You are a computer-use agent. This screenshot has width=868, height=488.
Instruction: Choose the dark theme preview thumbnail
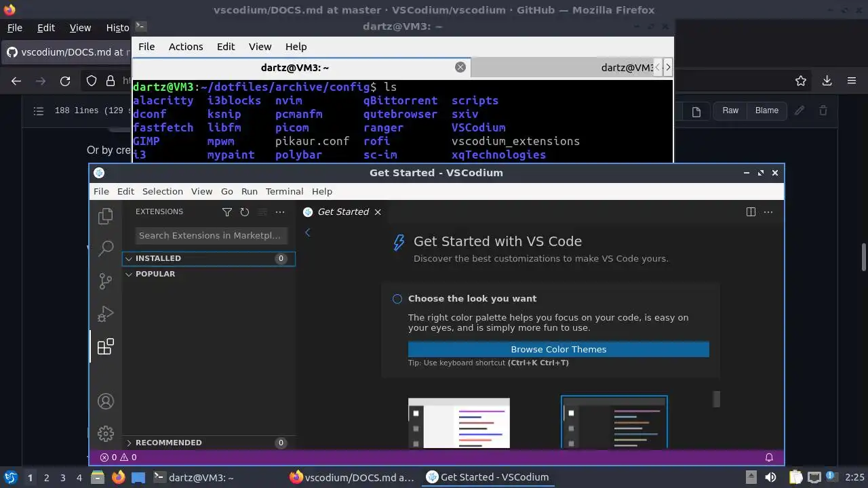[x=614, y=422]
